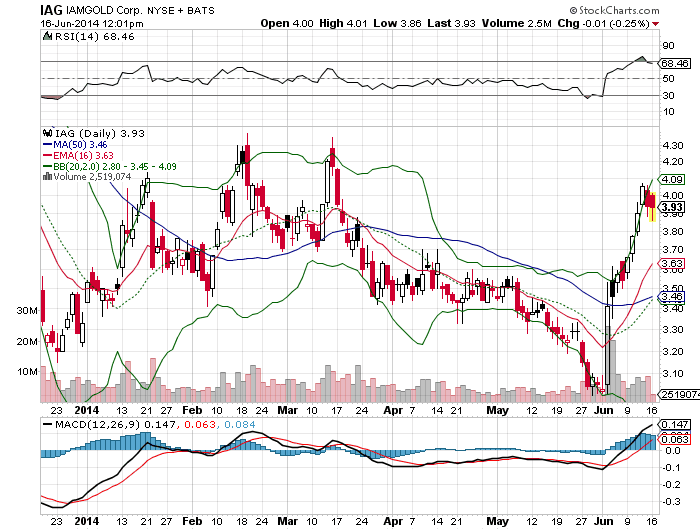Click the 16-Jun-2014 12:01pm timestamp
This screenshot has width=700, height=530.
(92, 24)
